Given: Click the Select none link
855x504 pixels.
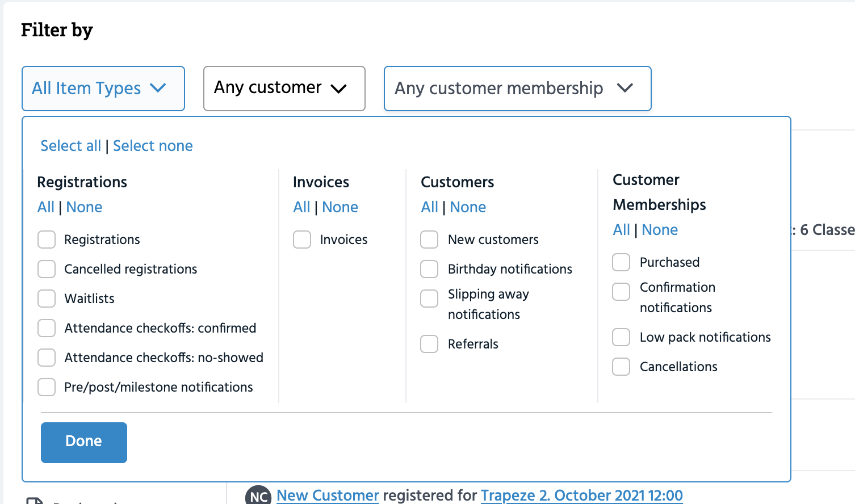Looking at the screenshot, I should 153,146.
